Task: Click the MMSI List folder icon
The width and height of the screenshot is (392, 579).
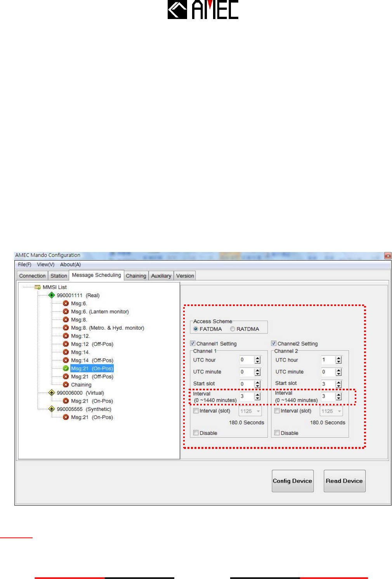Action: click(x=38, y=287)
